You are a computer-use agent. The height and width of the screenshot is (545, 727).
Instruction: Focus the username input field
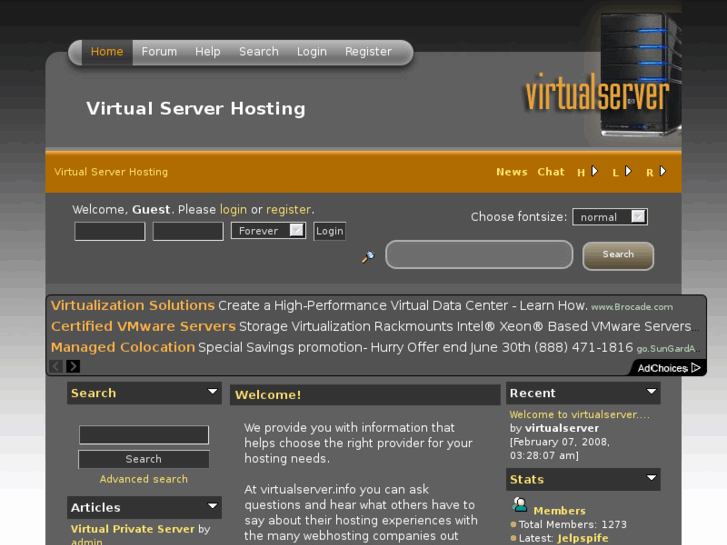(x=110, y=231)
